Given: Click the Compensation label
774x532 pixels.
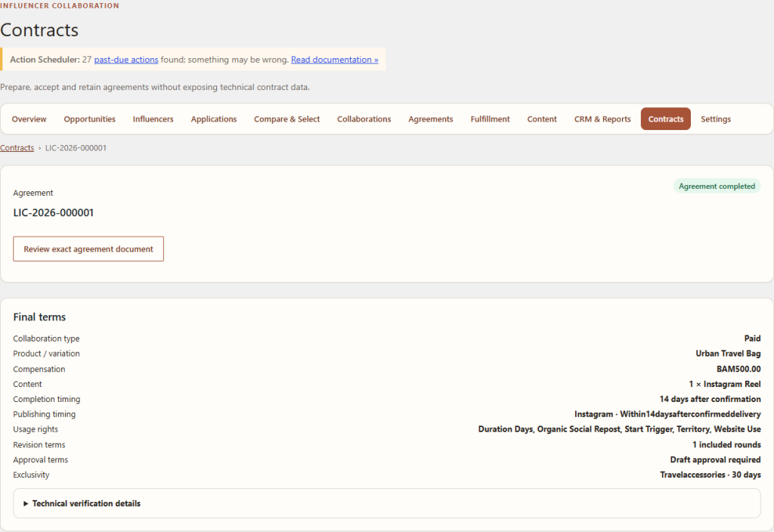Looking at the screenshot, I should 39,369.
